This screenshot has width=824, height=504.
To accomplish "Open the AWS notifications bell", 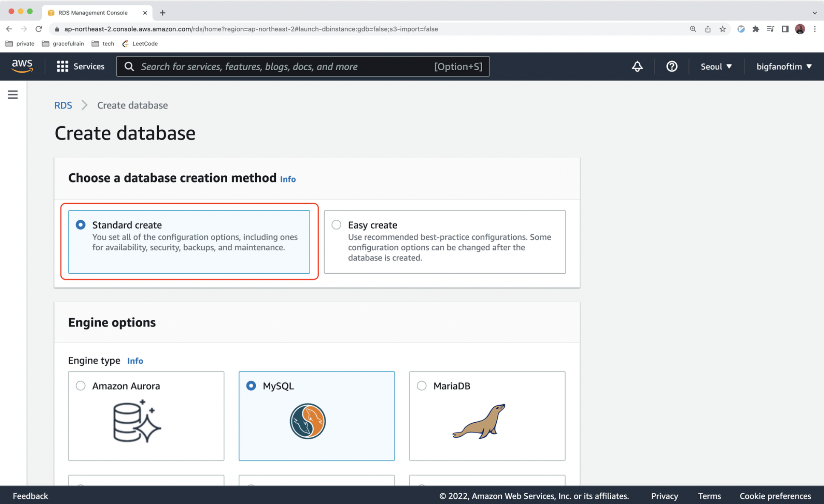I will click(637, 66).
